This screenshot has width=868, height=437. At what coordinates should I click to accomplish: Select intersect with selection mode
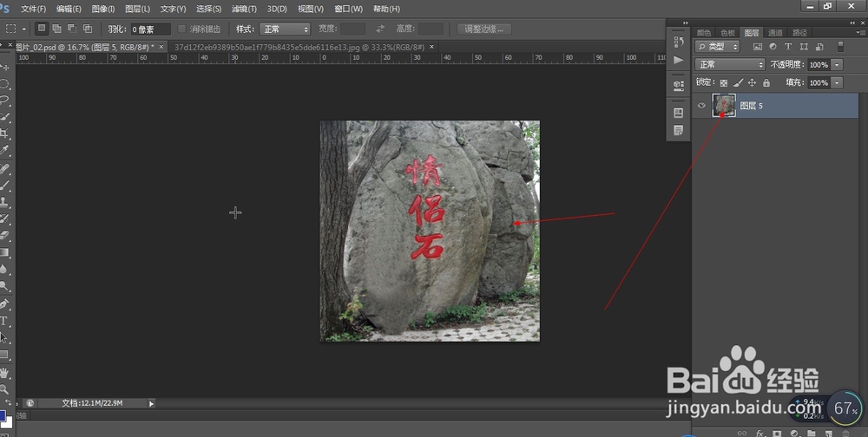88,29
